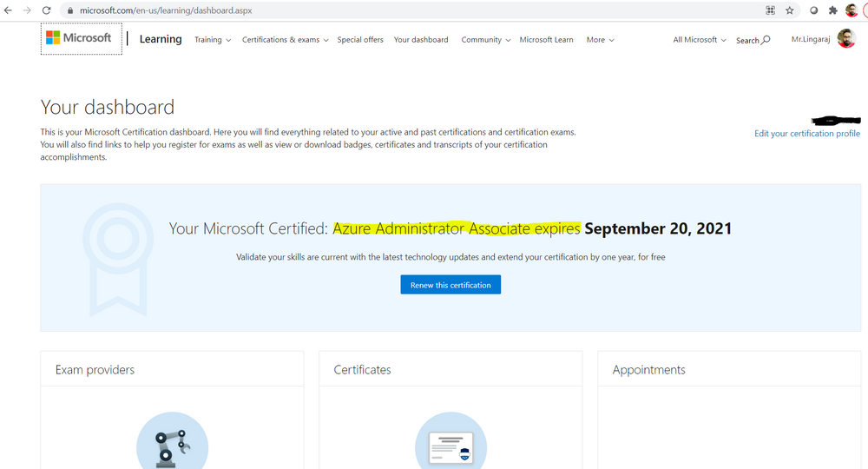Click the Microsoft logo
Screen dimensions: 868x469
click(79, 37)
